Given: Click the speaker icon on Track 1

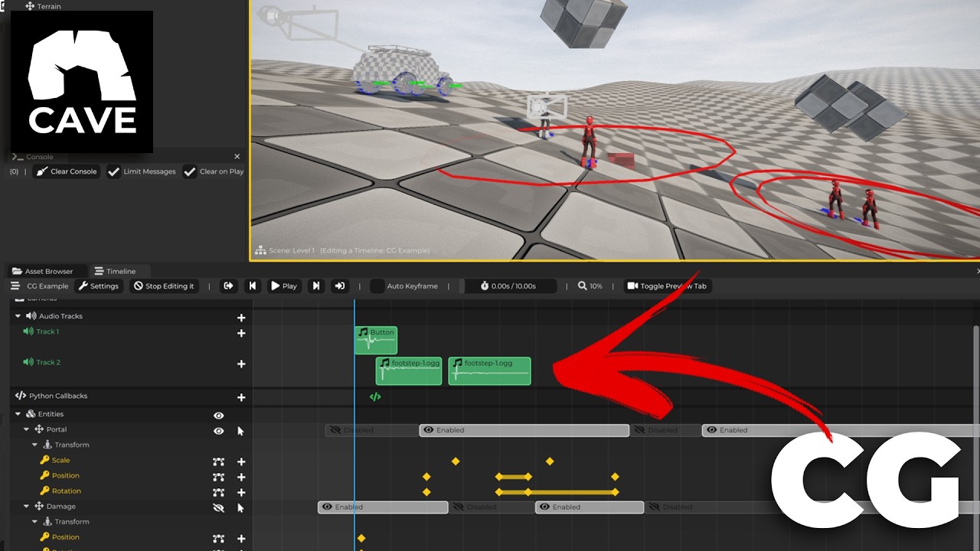Looking at the screenshot, I should 28,331.
